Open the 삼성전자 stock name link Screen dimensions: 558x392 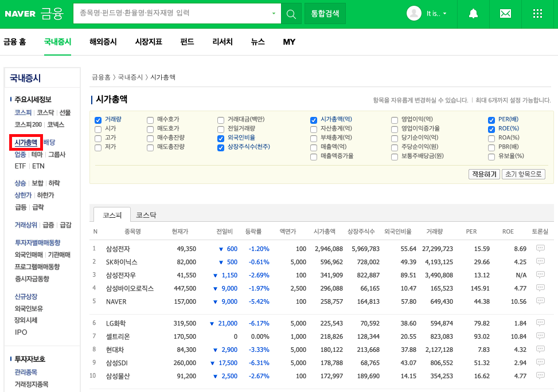click(x=118, y=249)
